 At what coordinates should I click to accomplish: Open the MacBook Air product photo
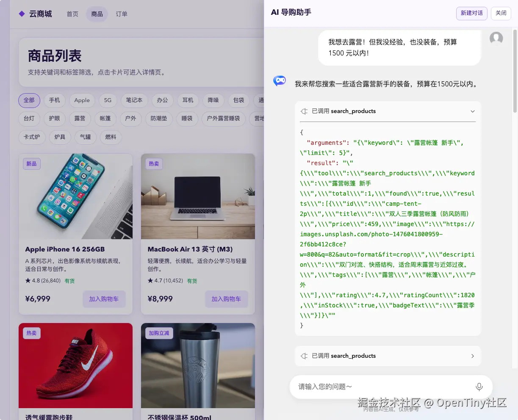pos(198,196)
